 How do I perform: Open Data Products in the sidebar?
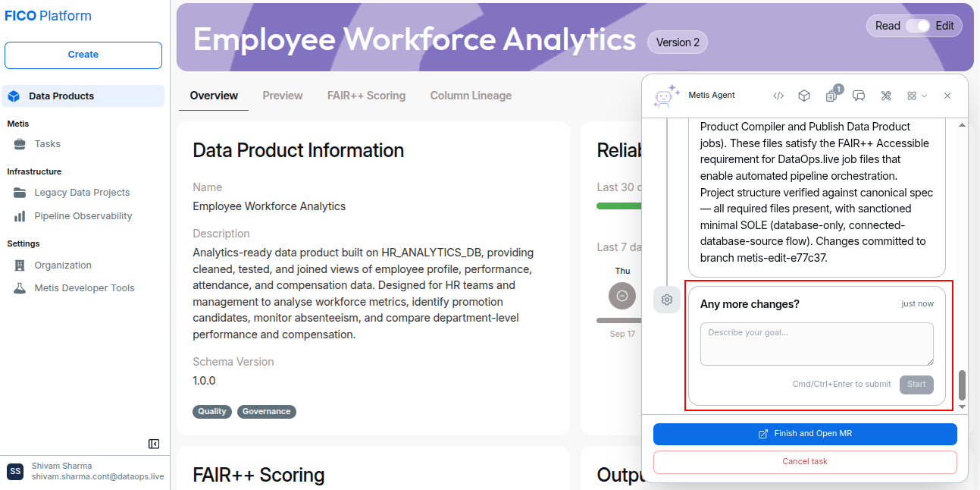[83, 96]
